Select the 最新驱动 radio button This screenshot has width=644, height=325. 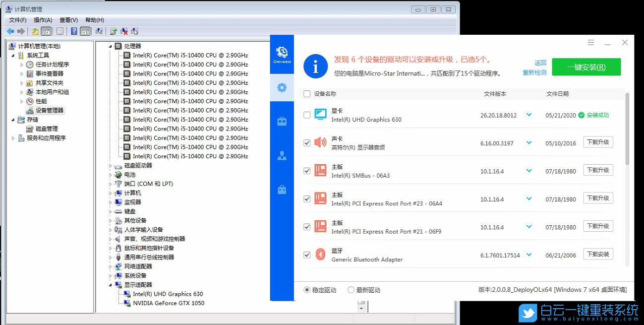(350, 291)
